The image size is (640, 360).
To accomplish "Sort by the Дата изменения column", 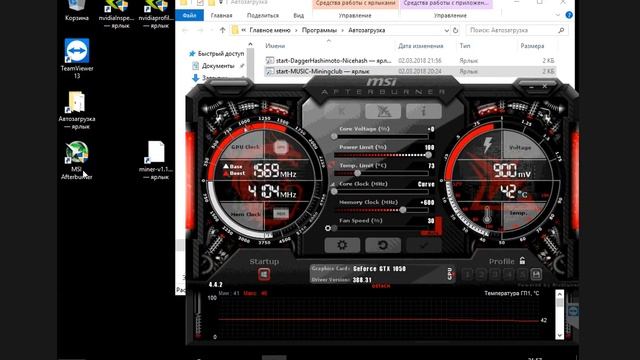I will [x=420, y=46].
